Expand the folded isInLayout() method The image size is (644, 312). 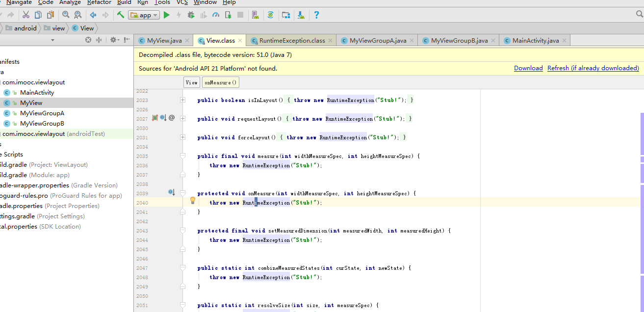pyautogui.click(x=183, y=100)
